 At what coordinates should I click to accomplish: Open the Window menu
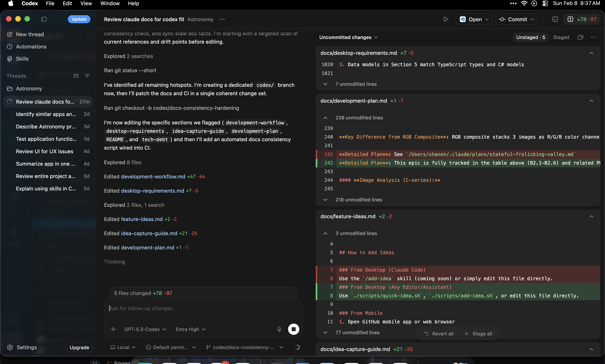pyautogui.click(x=110, y=3)
